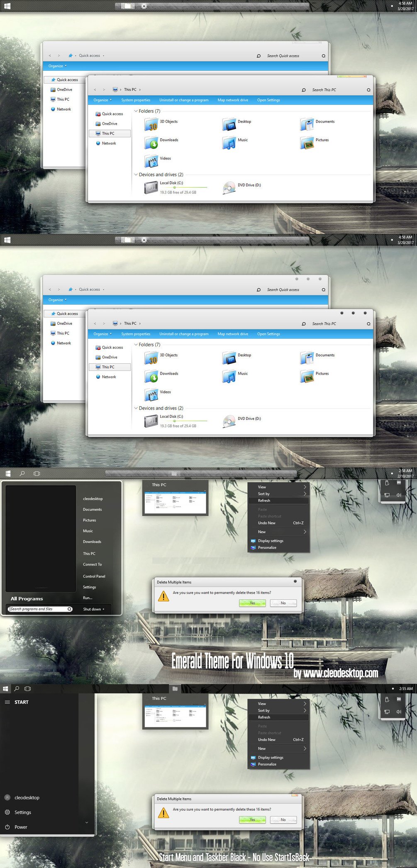Screen dimensions: 417x868
Task: Open Sort by in the 2:55 AM context menu
Action: click(x=279, y=711)
